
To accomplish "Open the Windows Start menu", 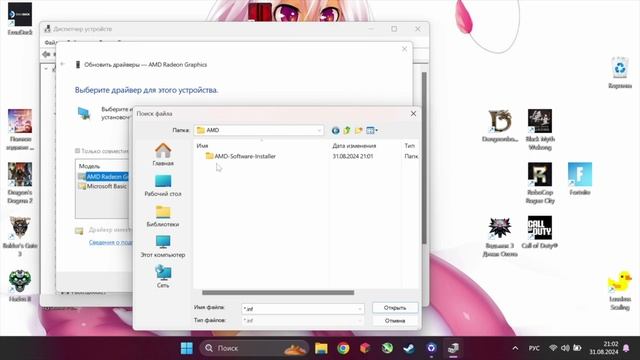I will [x=187, y=348].
